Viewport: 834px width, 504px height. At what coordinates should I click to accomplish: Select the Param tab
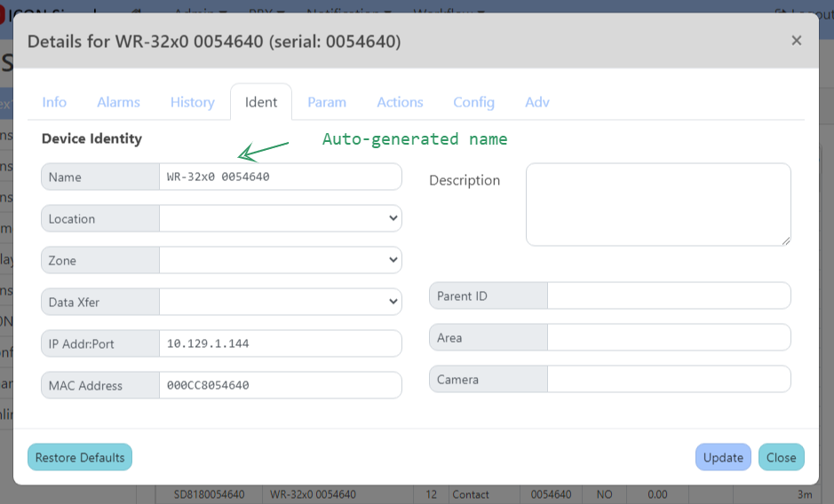[327, 102]
